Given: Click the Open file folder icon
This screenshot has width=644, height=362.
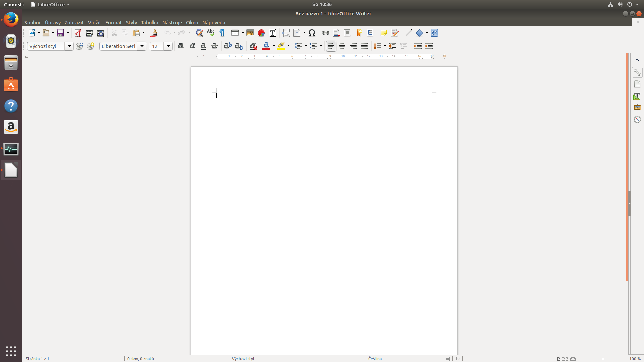Looking at the screenshot, I should [46, 33].
